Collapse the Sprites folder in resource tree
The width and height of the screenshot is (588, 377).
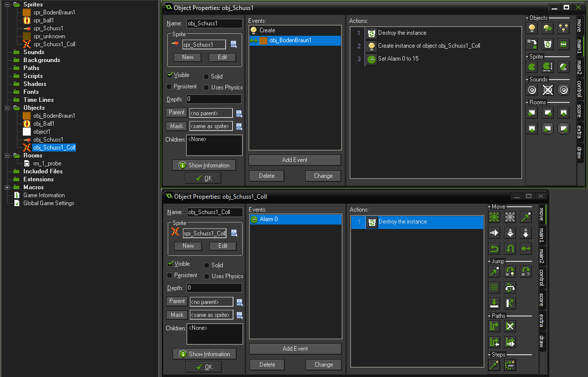point(8,4)
